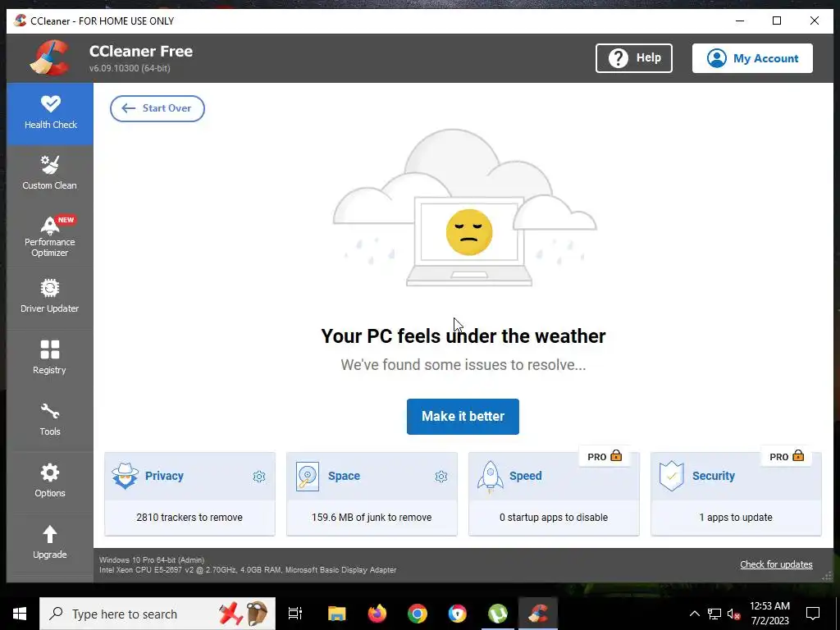Viewport: 840px width, 630px height.
Task: Click the CCleaner logo in the header
Action: pos(50,57)
